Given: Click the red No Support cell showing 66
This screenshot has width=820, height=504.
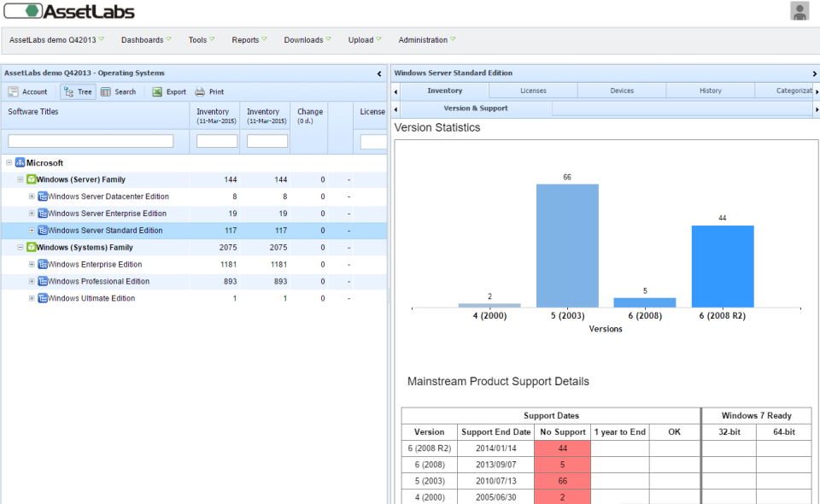Looking at the screenshot, I should [562, 481].
